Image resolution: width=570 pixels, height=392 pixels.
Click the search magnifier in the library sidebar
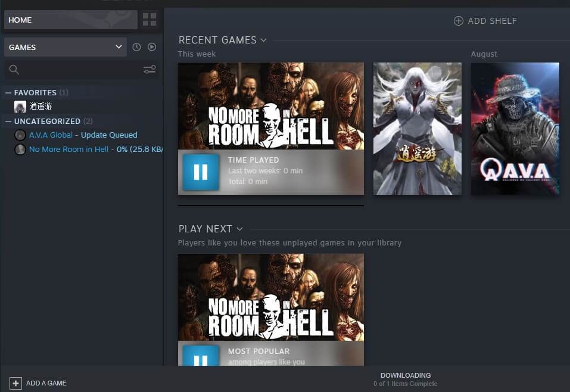click(x=13, y=69)
